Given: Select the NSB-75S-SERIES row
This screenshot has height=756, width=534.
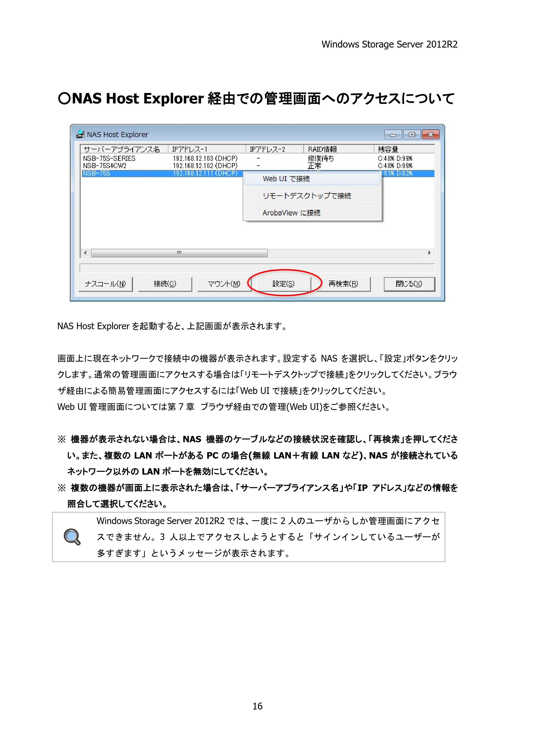Looking at the screenshot, I should click(258, 159).
